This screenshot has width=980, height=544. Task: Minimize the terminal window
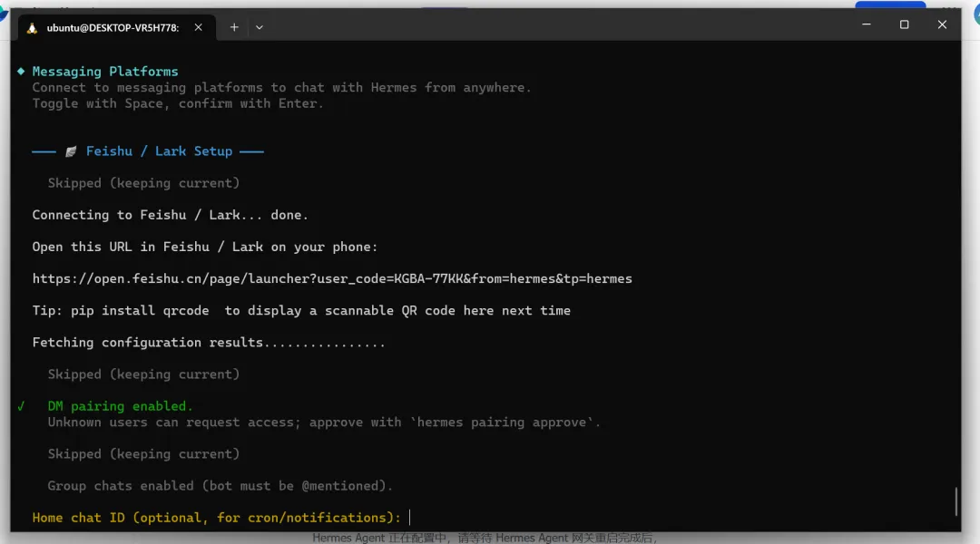[x=867, y=25]
